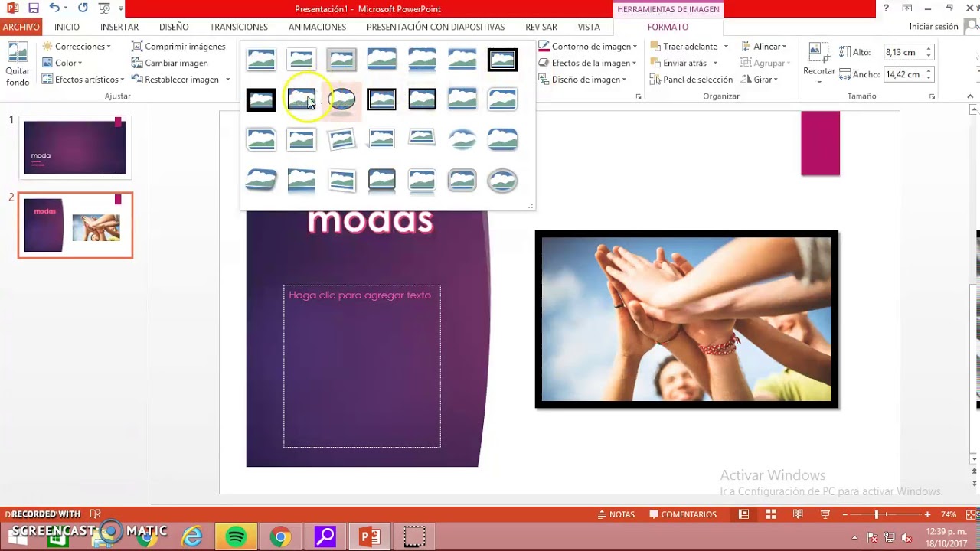
Task: Open Spotify from the taskbar
Action: (x=236, y=536)
